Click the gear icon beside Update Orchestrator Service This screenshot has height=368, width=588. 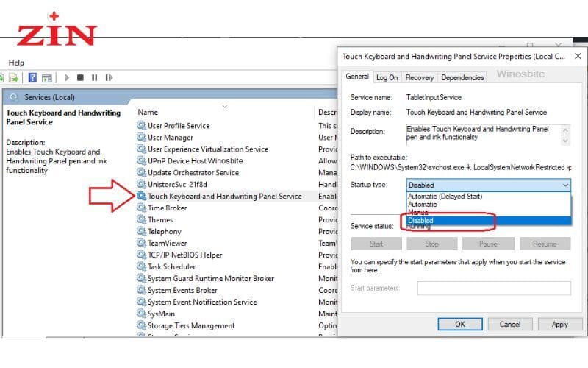pyautogui.click(x=141, y=173)
